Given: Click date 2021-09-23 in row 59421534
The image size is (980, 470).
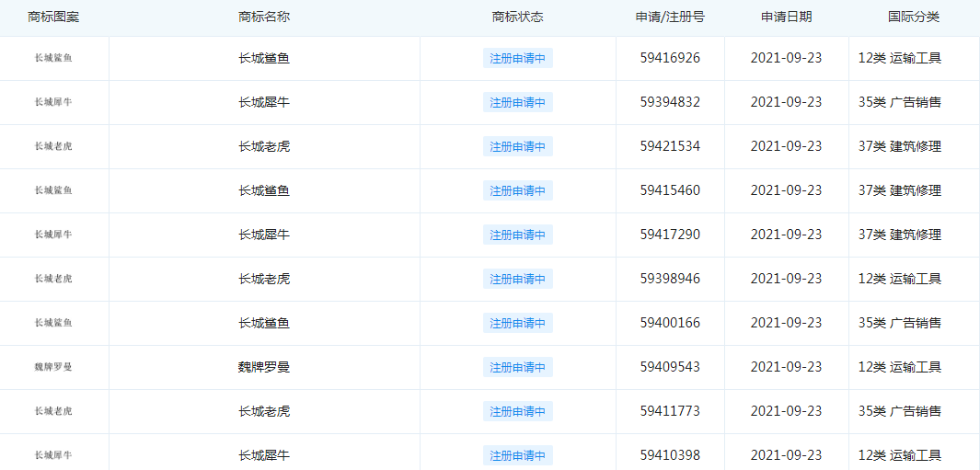Looking at the screenshot, I should pyautogui.click(x=786, y=146).
